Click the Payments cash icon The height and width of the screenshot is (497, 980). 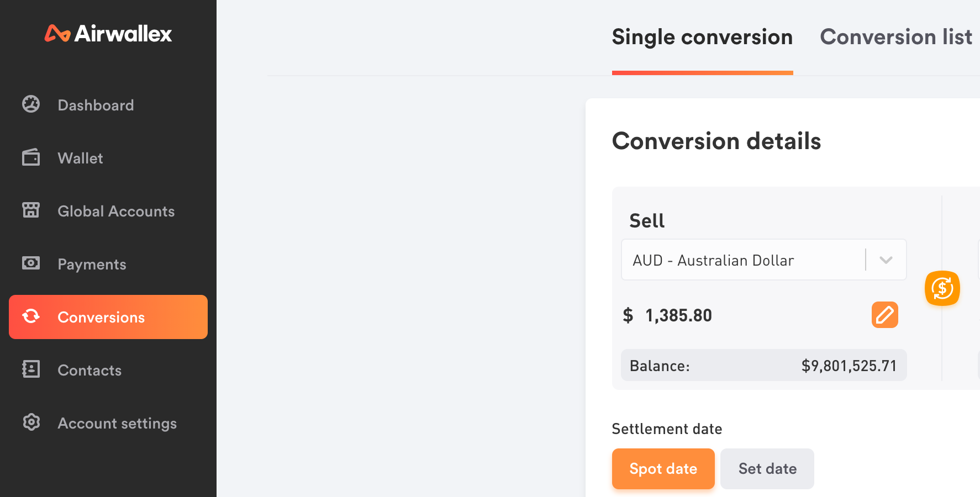31,263
